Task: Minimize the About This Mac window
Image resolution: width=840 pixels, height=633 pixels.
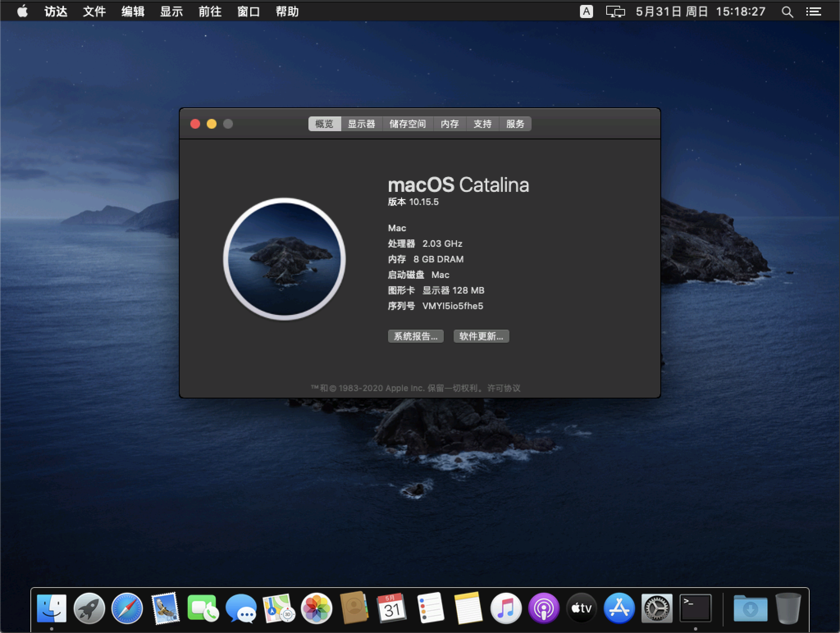Action: 212,124
